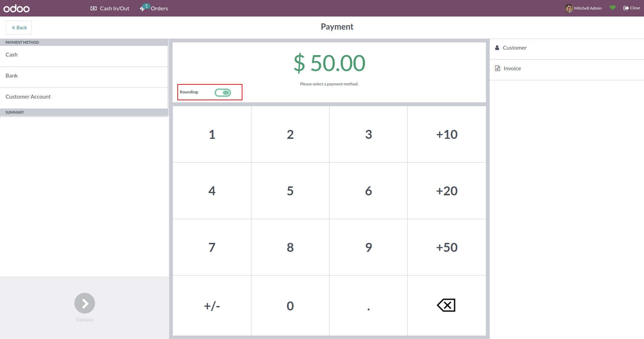Click the Validate arrow circle icon

[85, 303]
